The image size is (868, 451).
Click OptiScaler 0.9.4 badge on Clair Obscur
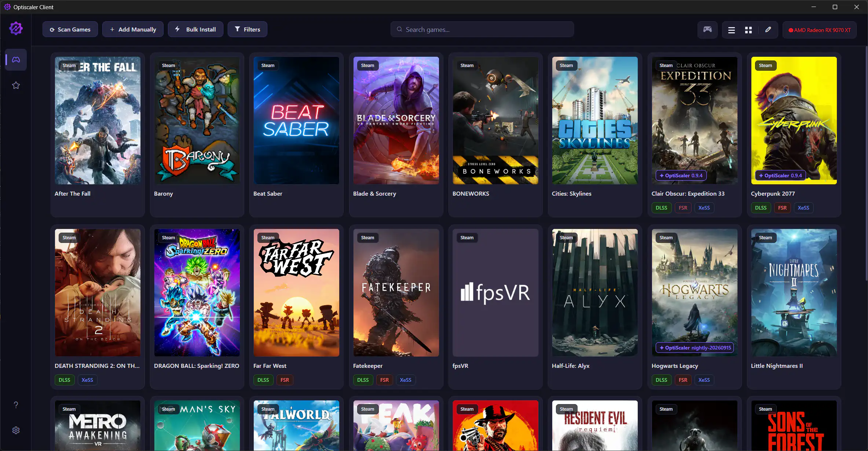click(681, 175)
